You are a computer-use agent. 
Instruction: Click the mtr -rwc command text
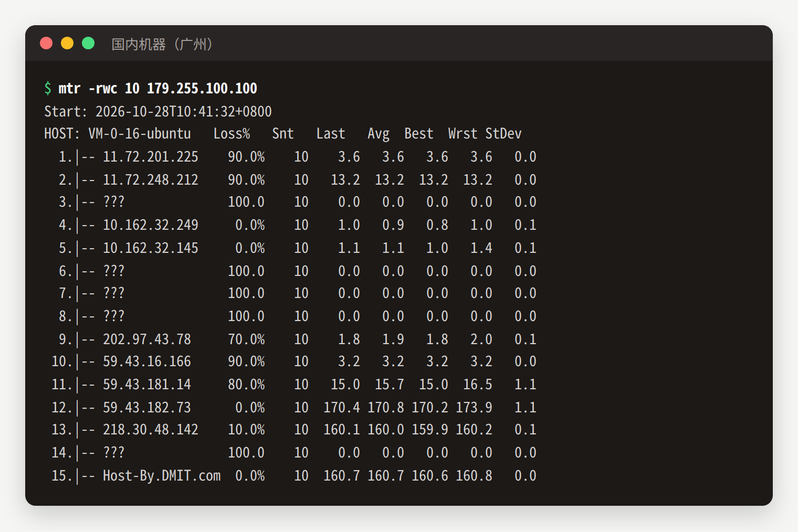[x=88, y=88]
